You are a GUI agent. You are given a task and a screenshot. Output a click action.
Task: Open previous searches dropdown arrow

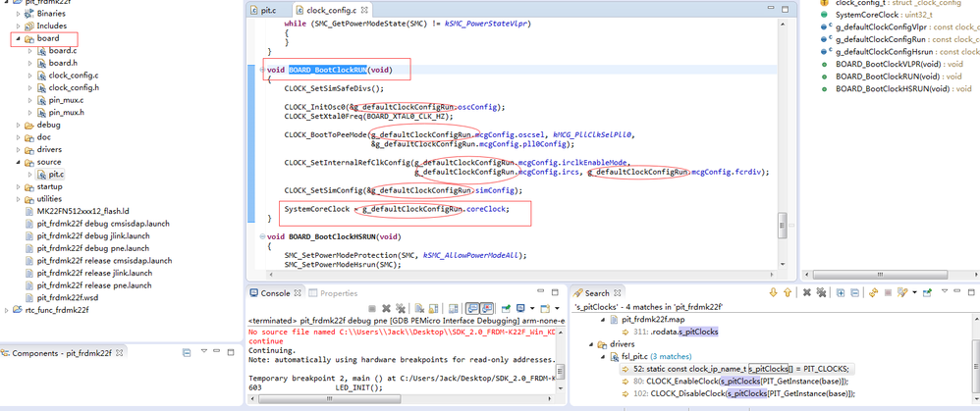click(915, 292)
